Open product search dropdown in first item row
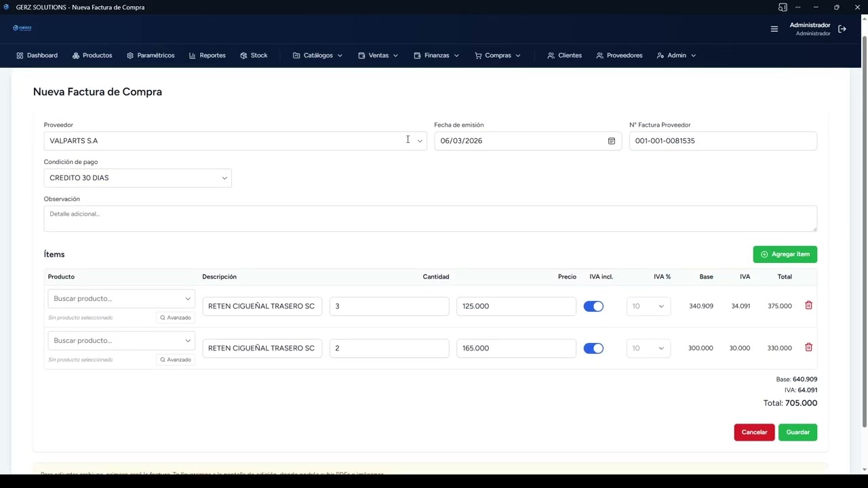The image size is (868, 488). [121, 299]
